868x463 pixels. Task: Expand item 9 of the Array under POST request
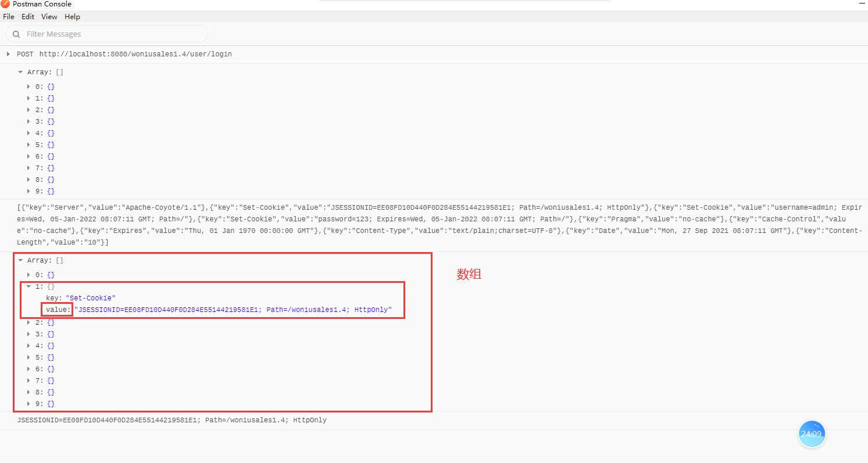coord(28,191)
